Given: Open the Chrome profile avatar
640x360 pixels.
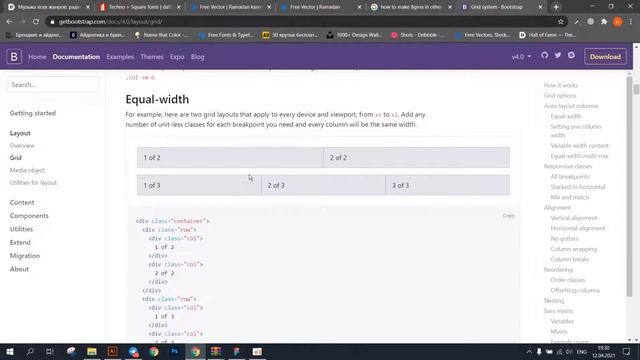Looking at the screenshot, I should 618,22.
